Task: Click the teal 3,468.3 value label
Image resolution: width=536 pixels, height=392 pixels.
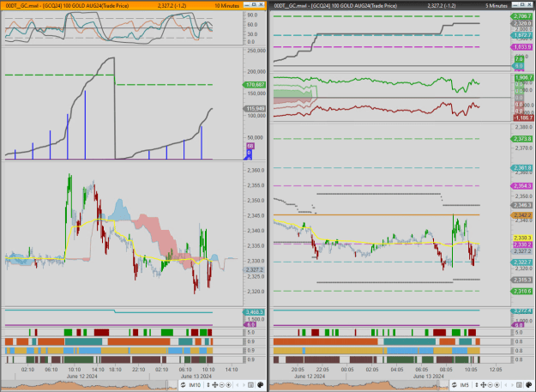Action: (x=255, y=312)
